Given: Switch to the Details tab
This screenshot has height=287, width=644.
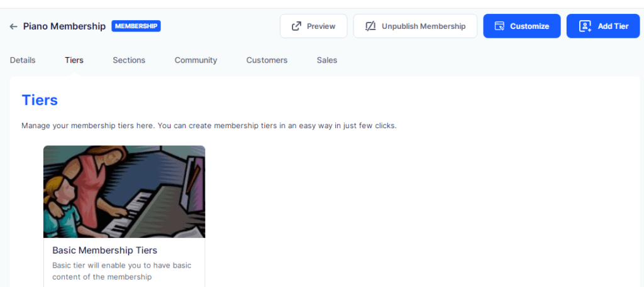Looking at the screenshot, I should click(x=23, y=60).
